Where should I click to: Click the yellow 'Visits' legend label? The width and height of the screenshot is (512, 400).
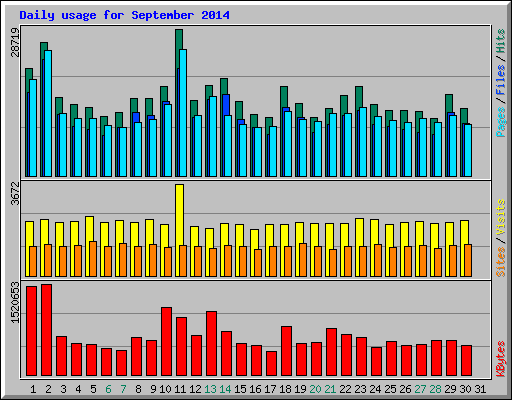501,218
